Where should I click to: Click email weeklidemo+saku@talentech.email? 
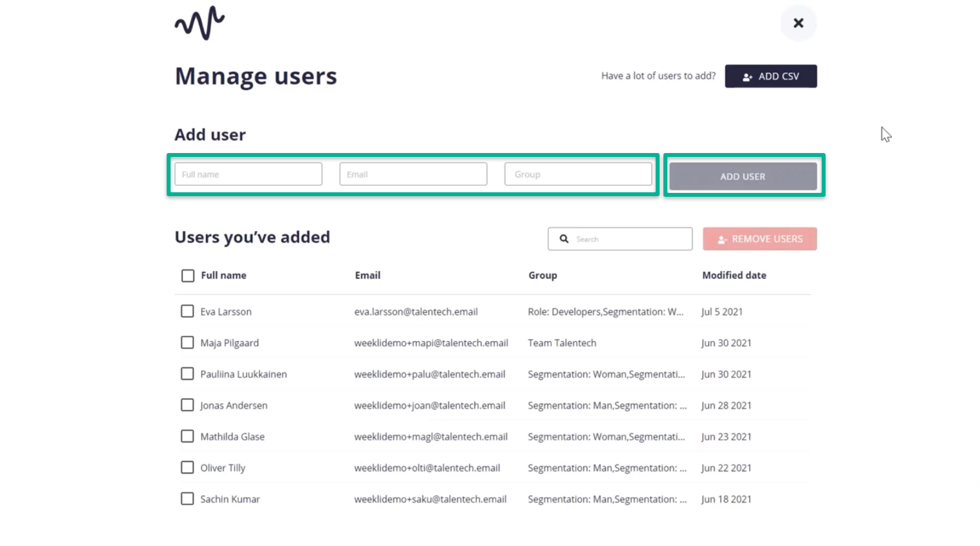[x=430, y=499]
